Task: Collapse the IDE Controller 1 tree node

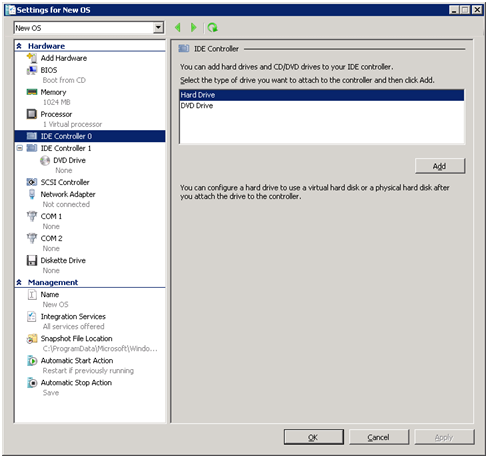Action: coord(20,148)
